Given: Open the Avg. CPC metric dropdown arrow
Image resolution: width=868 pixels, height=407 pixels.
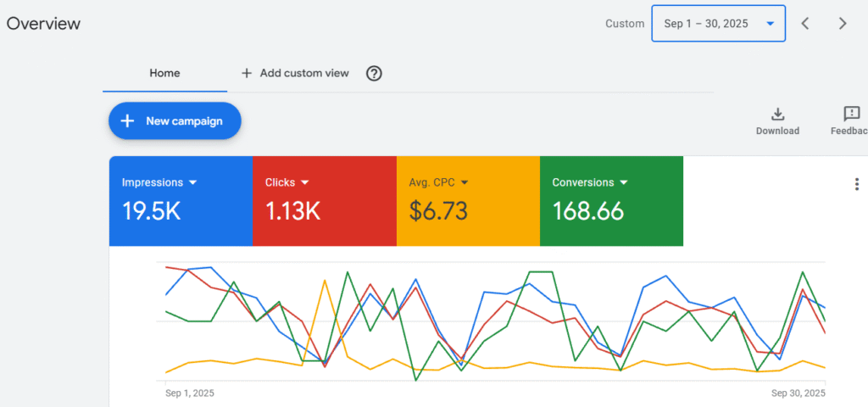Looking at the screenshot, I should pos(465,182).
